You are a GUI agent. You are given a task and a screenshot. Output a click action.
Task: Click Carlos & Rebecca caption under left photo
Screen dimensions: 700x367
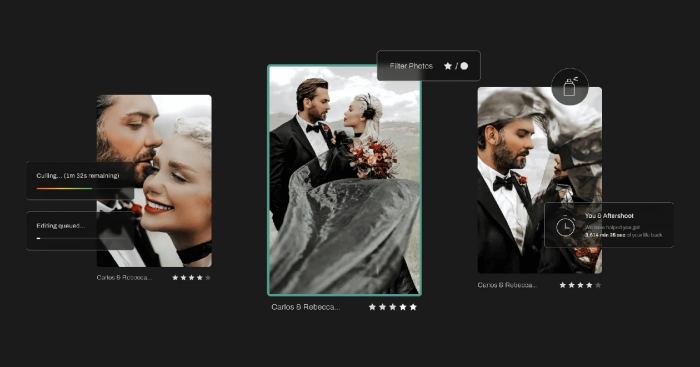pos(124,277)
